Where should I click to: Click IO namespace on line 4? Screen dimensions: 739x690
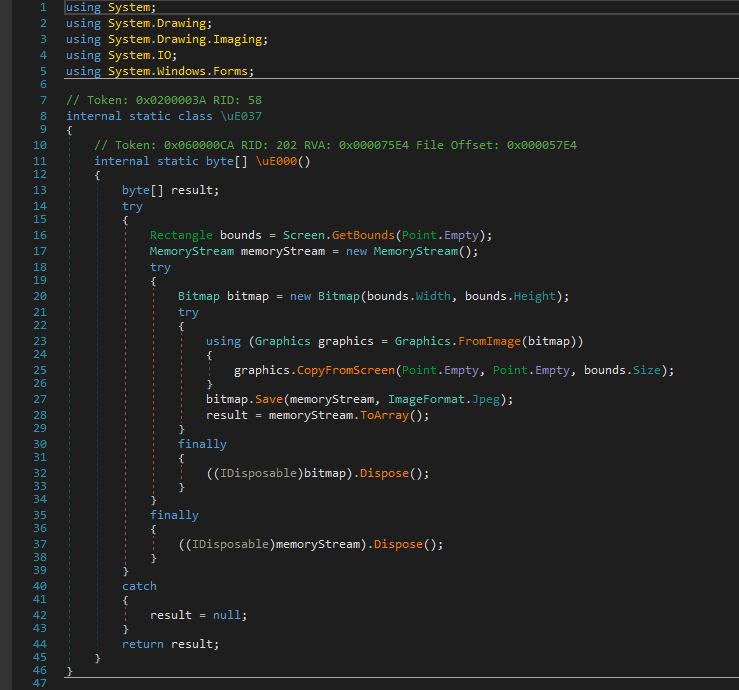[164, 55]
